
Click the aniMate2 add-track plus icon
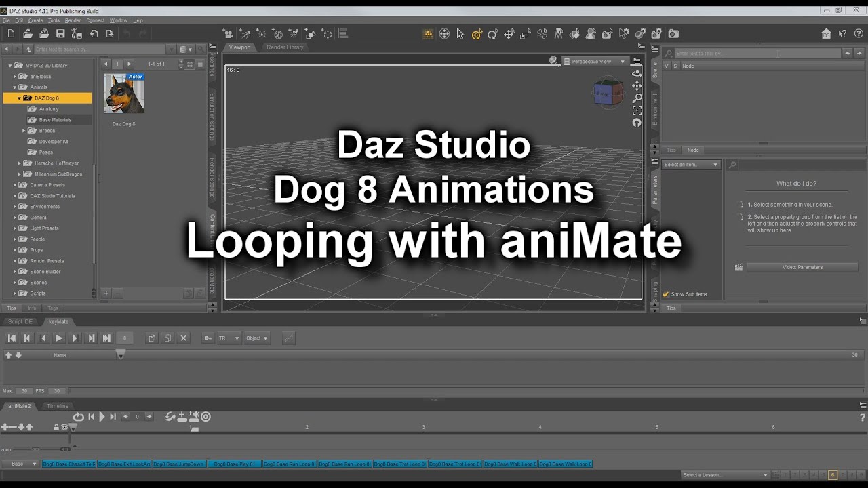5,427
